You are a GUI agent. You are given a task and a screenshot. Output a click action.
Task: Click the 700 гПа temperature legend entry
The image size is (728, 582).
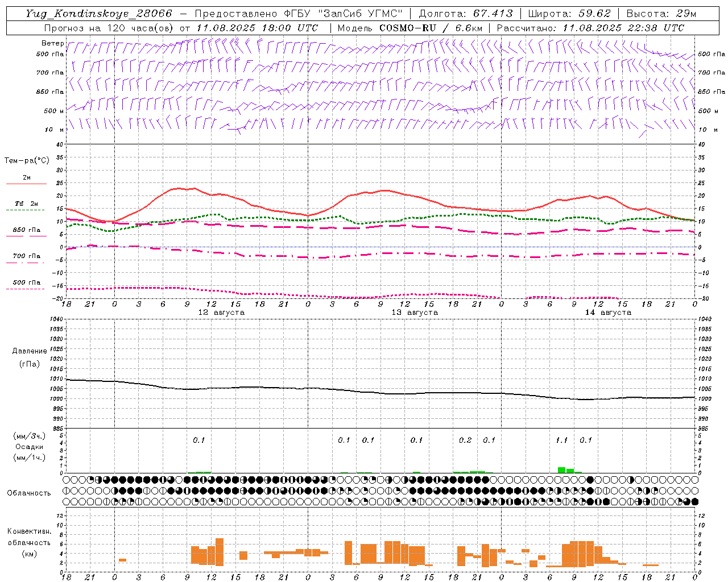[26, 256]
